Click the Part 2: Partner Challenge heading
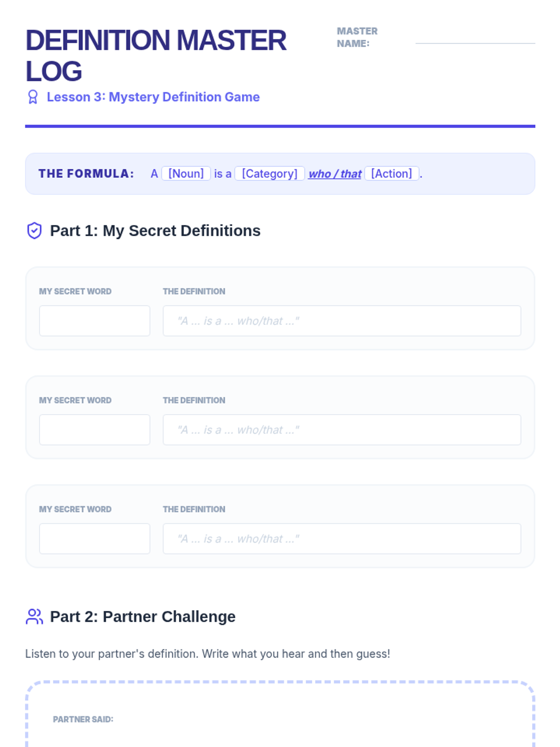560x747 pixels. [142, 616]
